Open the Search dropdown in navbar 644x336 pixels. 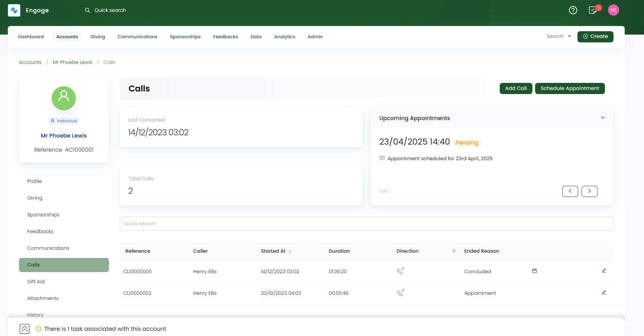click(559, 36)
